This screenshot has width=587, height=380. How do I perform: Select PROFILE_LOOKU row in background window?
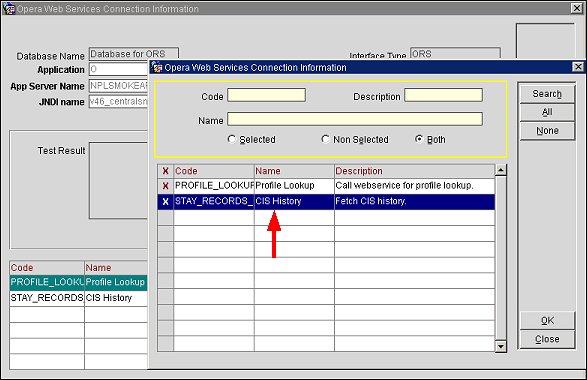click(47, 282)
